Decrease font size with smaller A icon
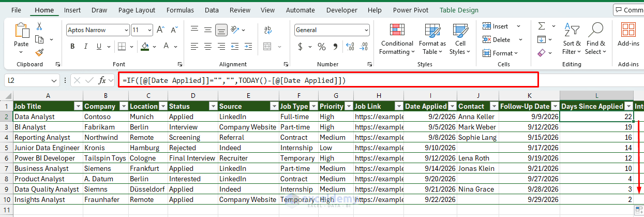644x217 pixels. tap(173, 30)
